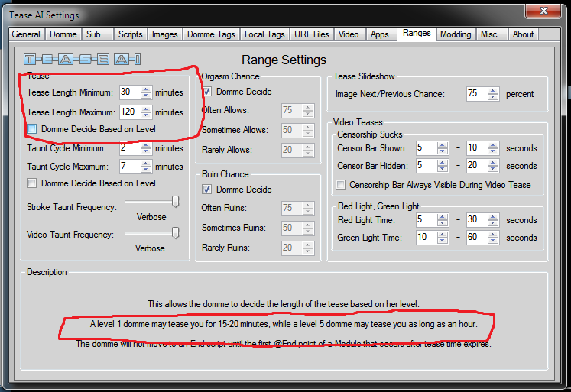
Task: Open the General tab
Action: pos(26,34)
